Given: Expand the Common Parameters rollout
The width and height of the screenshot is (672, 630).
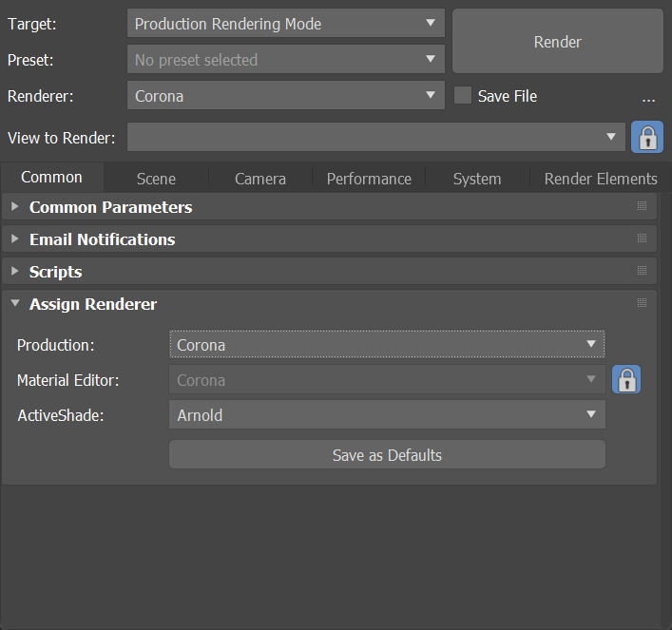Looking at the screenshot, I should pyautogui.click(x=110, y=207).
